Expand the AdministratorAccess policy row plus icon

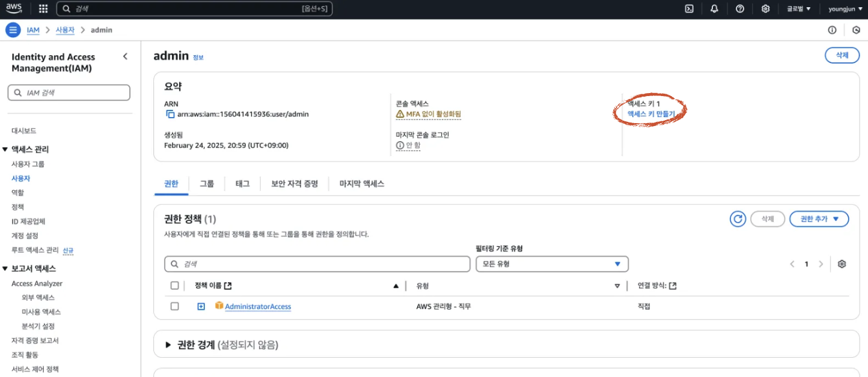[x=201, y=307]
